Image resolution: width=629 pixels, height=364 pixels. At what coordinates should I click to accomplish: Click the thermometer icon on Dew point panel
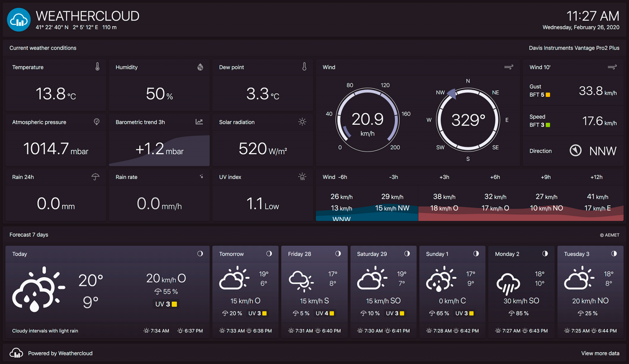point(304,67)
